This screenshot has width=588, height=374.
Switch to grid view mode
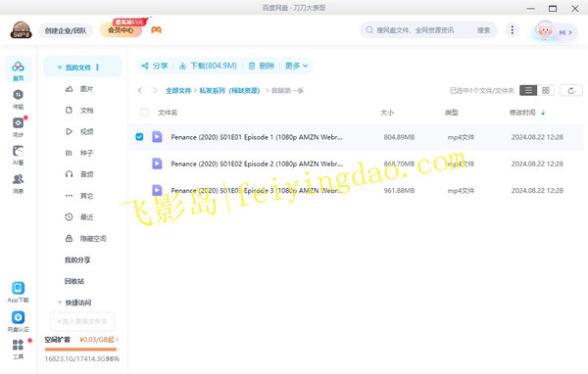(x=546, y=90)
